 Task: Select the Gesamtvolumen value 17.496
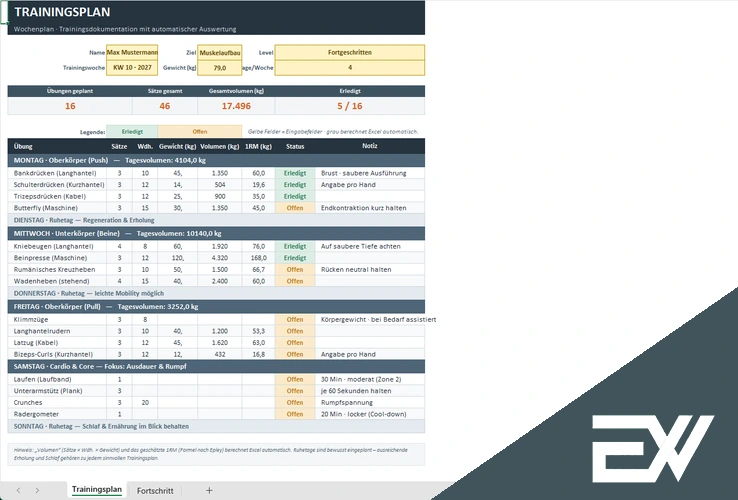click(236, 106)
